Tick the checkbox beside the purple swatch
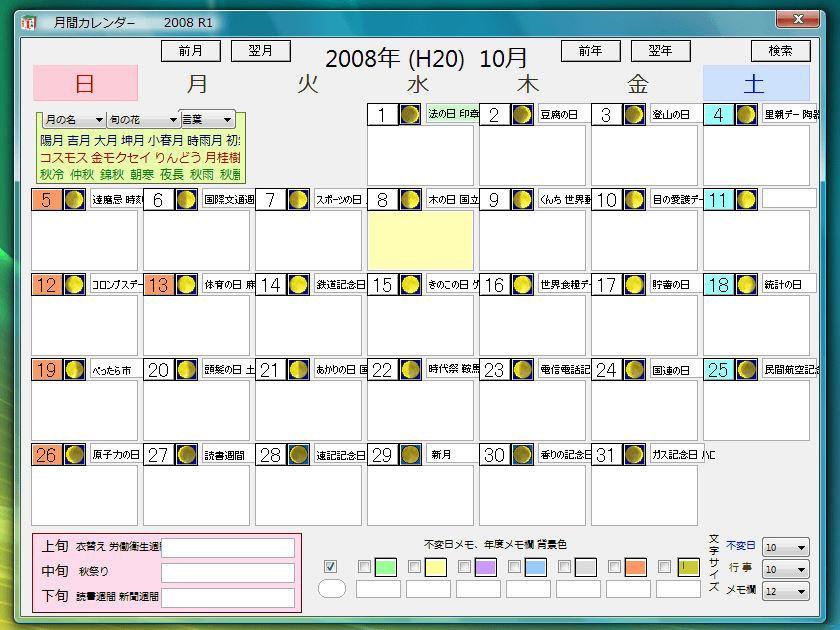Image resolution: width=840 pixels, height=630 pixels. pyautogui.click(x=464, y=566)
